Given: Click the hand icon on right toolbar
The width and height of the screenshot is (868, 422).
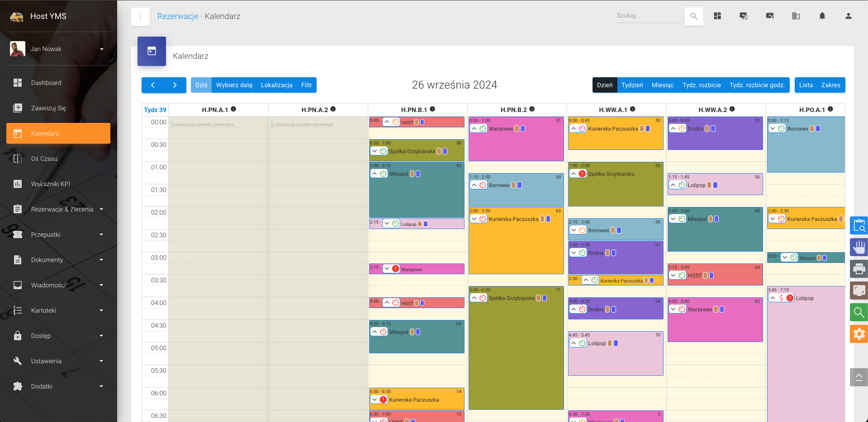Looking at the screenshot, I should click(859, 247).
